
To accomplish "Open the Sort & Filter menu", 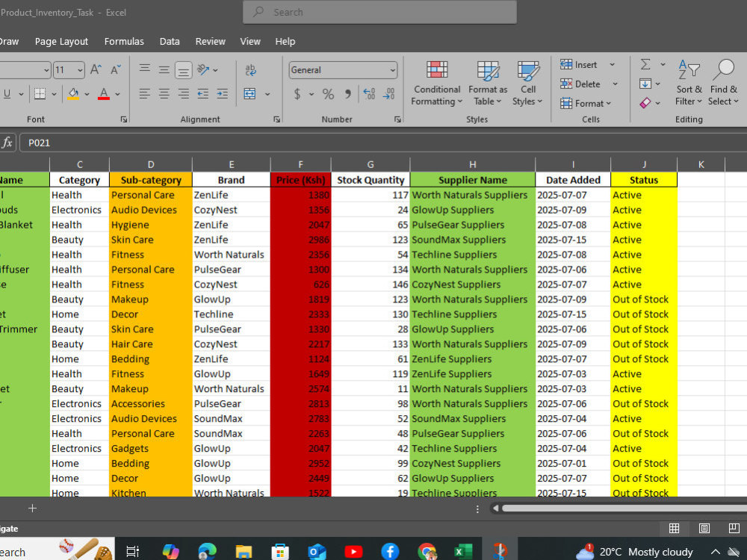I will click(x=689, y=83).
